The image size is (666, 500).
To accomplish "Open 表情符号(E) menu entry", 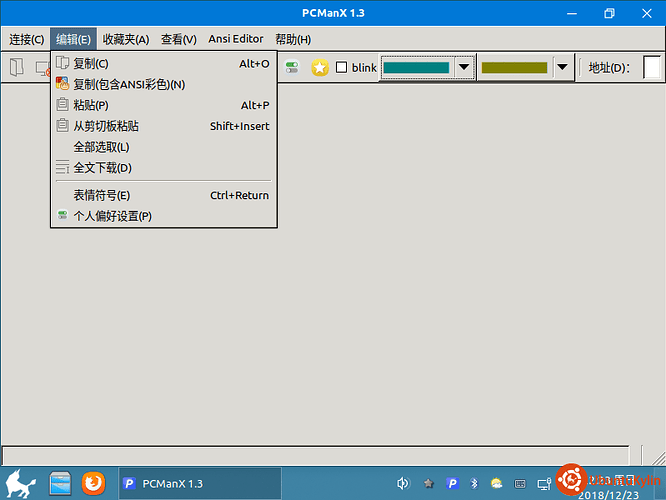I will 164,195.
